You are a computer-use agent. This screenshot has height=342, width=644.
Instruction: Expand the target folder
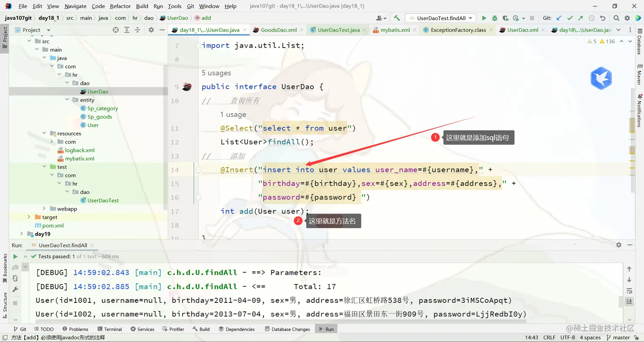point(29,217)
